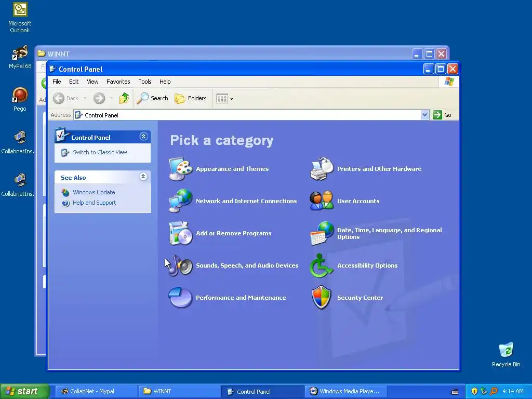Click the Views grid toolbar icon
The width and height of the screenshot is (532, 399).
pyautogui.click(x=222, y=99)
